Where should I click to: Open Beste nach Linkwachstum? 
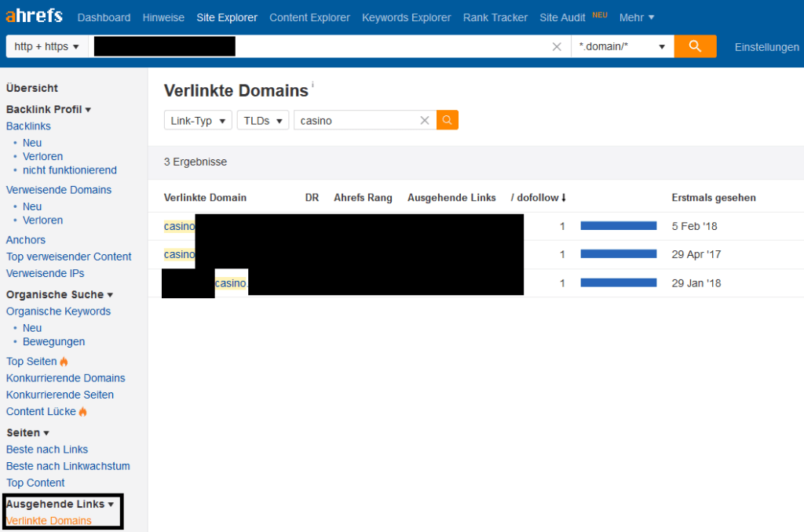pyautogui.click(x=68, y=466)
